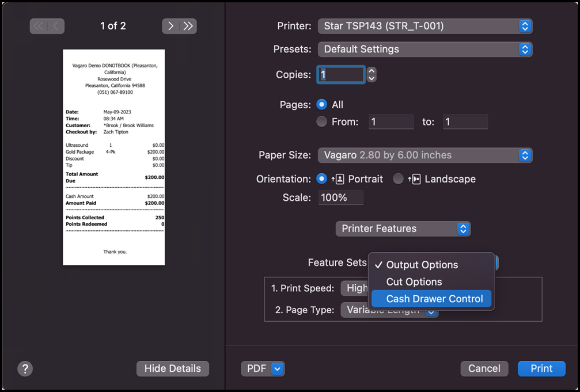Image resolution: width=580 pixels, height=392 pixels.
Task: Increase copies with the stepper
Action: pos(371,71)
